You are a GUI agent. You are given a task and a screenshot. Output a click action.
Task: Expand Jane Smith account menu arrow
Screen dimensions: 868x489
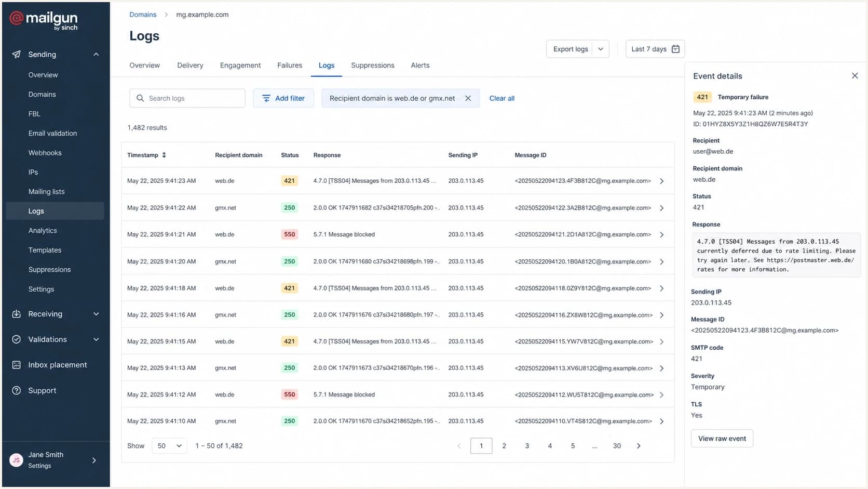click(94, 460)
